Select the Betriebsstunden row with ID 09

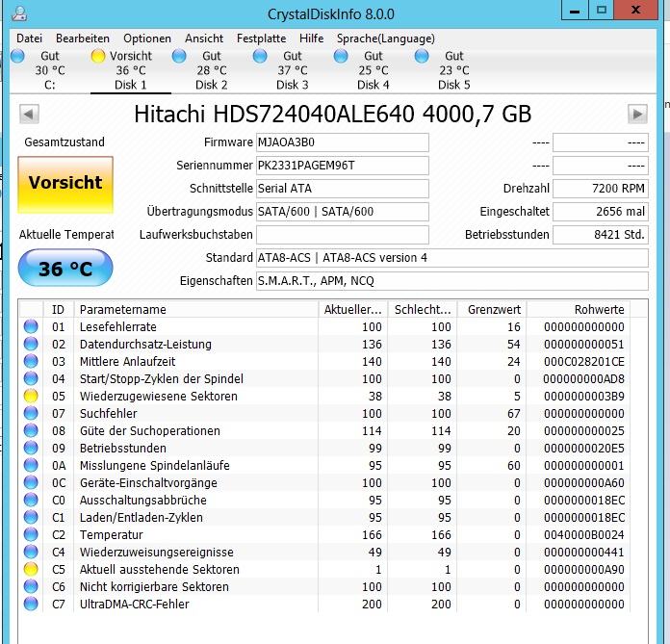coord(324,448)
